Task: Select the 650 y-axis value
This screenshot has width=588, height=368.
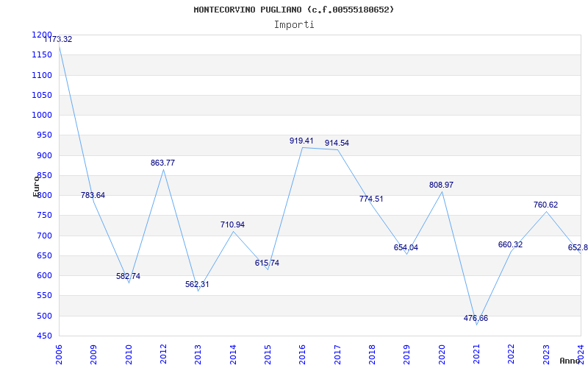Action: click(x=44, y=255)
